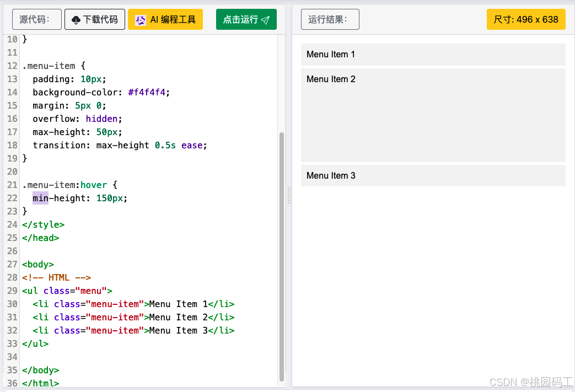Click the </ul> closing tag
The image size is (575, 392).
35,343
